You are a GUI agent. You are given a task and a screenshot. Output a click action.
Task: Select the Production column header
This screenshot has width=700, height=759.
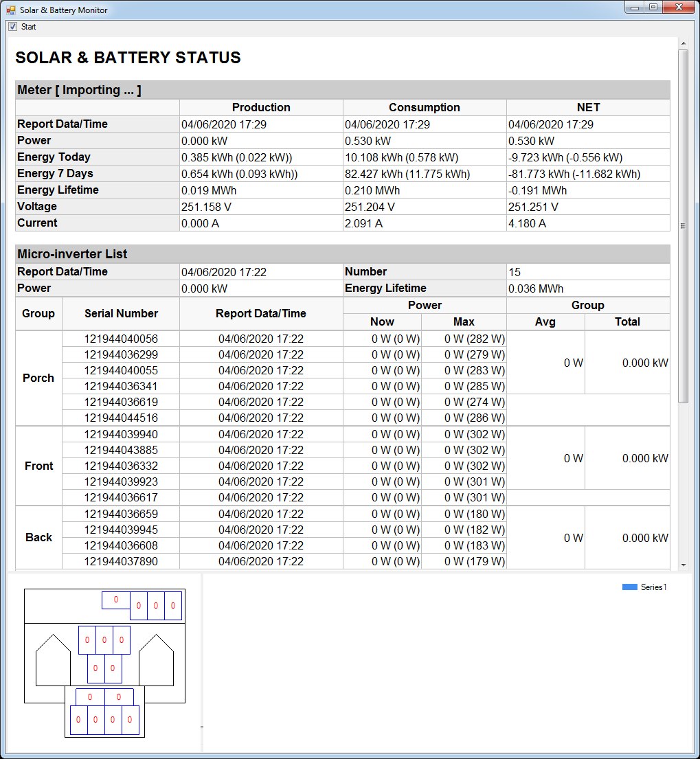261,107
